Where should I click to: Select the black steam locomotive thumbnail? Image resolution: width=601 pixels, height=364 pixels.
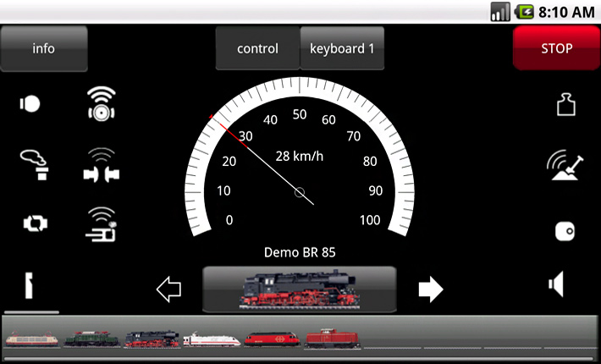pos(152,339)
